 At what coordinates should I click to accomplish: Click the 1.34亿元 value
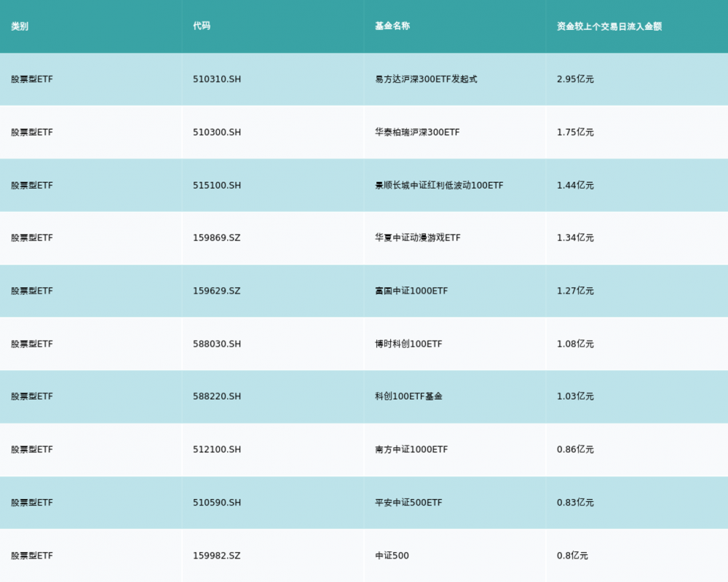(x=575, y=237)
